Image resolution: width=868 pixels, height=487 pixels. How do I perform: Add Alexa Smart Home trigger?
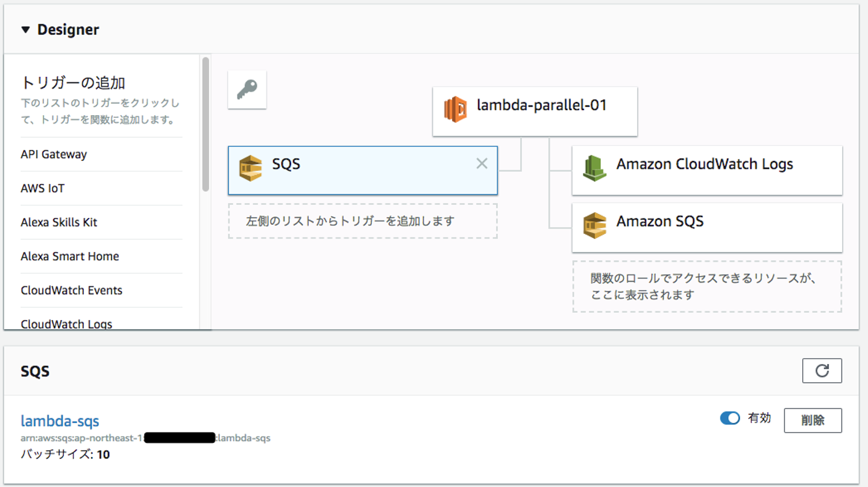click(70, 256)
